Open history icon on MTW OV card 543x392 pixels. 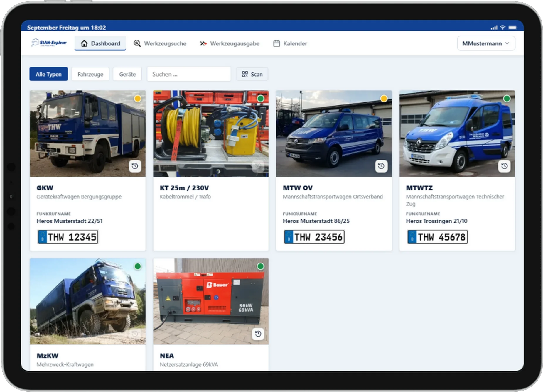pos(381,166)
